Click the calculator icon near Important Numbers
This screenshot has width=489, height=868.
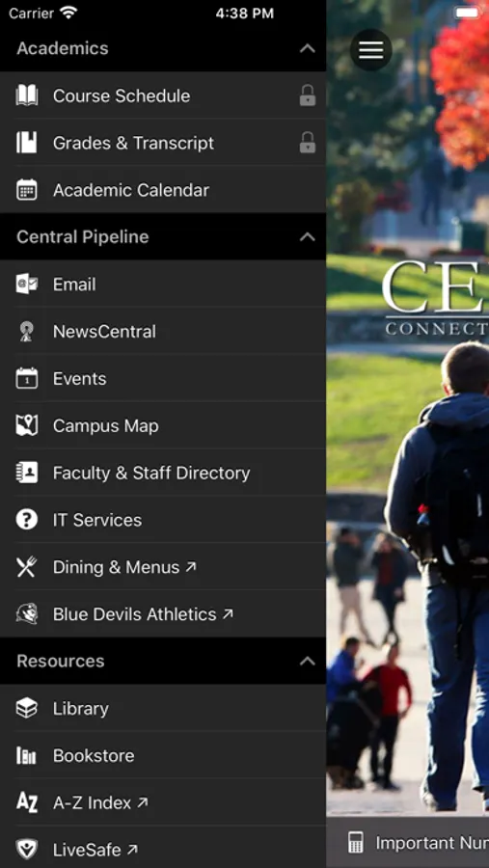pyautogui.click(x=356, y=843)
